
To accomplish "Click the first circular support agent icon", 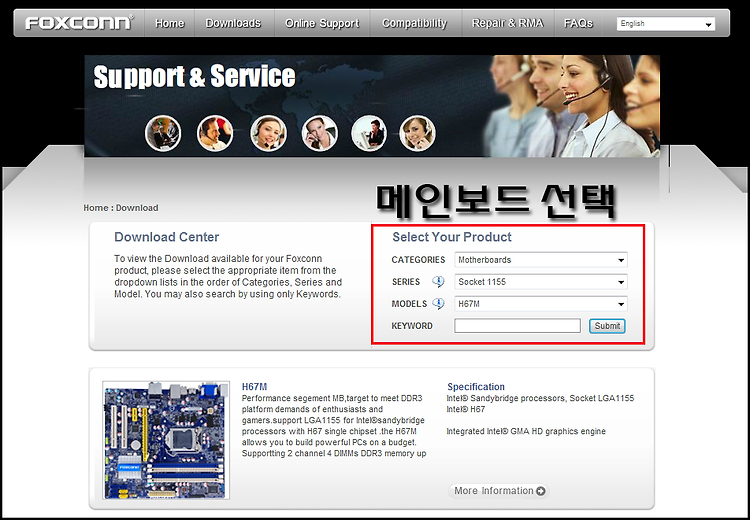I will [x=163, y=133].
